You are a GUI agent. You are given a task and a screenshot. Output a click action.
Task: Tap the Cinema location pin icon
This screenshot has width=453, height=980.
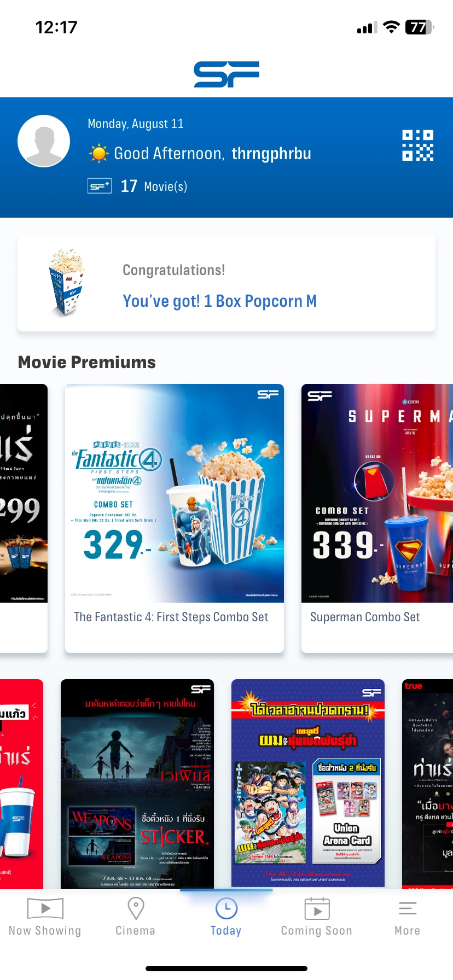point(136,908)
